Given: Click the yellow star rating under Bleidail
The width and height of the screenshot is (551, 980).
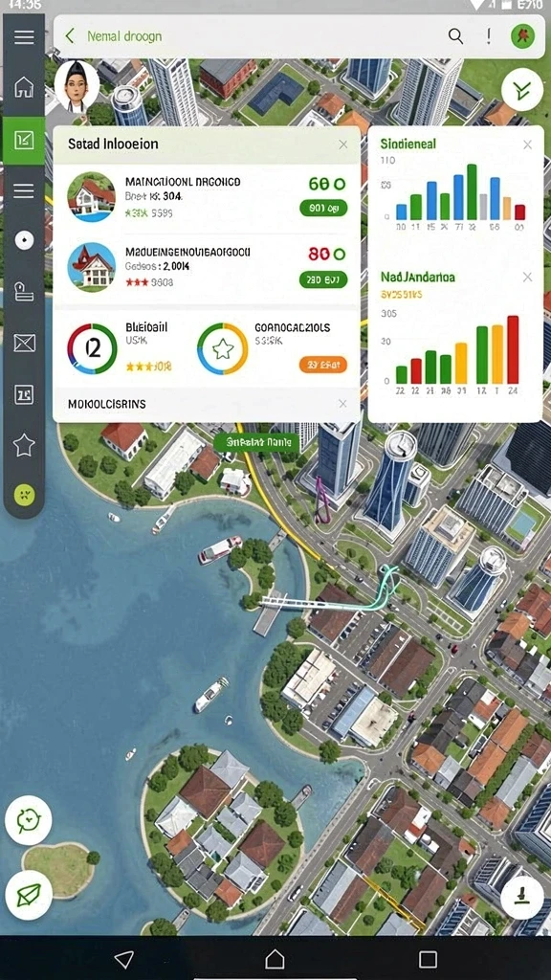Looking at the screenshot, I should 148,367.
